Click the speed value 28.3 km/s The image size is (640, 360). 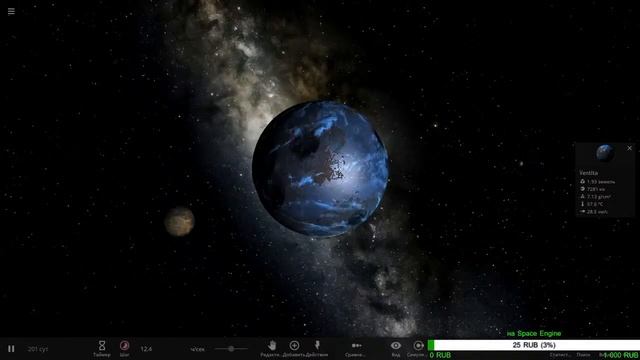597,212
